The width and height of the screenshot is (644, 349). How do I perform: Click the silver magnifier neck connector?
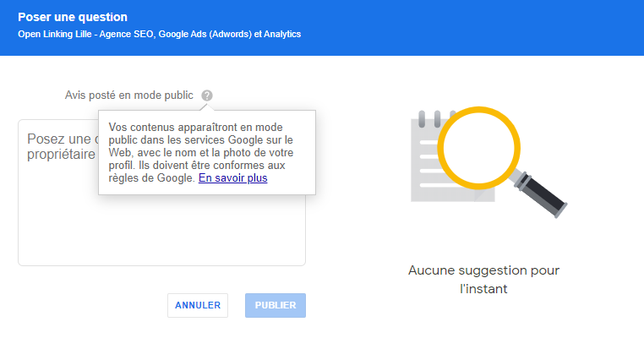[522, 178]
